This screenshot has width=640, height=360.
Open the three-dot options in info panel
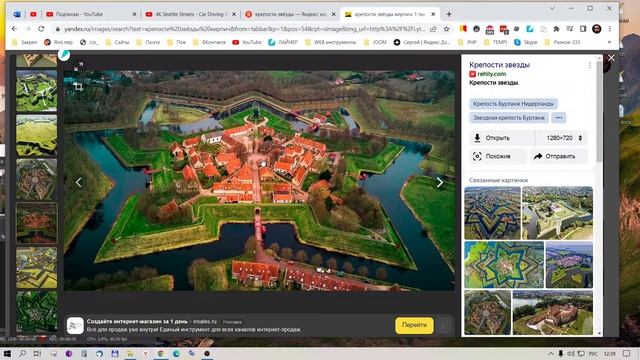click(x=589, y=65)
